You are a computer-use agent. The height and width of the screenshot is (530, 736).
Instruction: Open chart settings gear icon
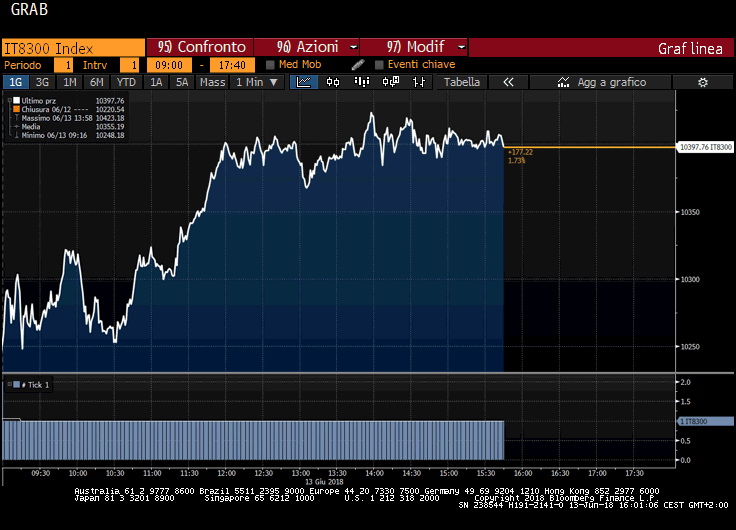tap(703, 82)
